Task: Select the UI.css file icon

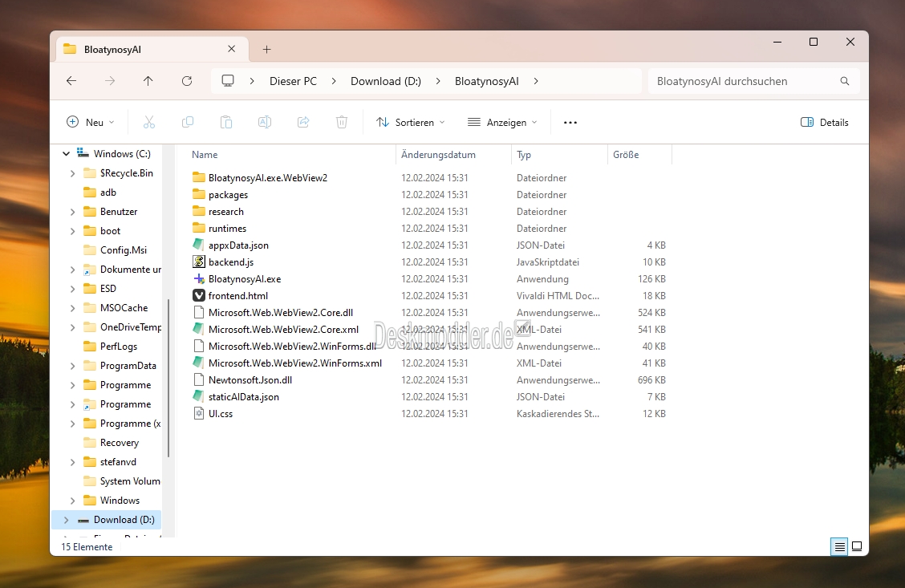Action: [x=198, y=413]
